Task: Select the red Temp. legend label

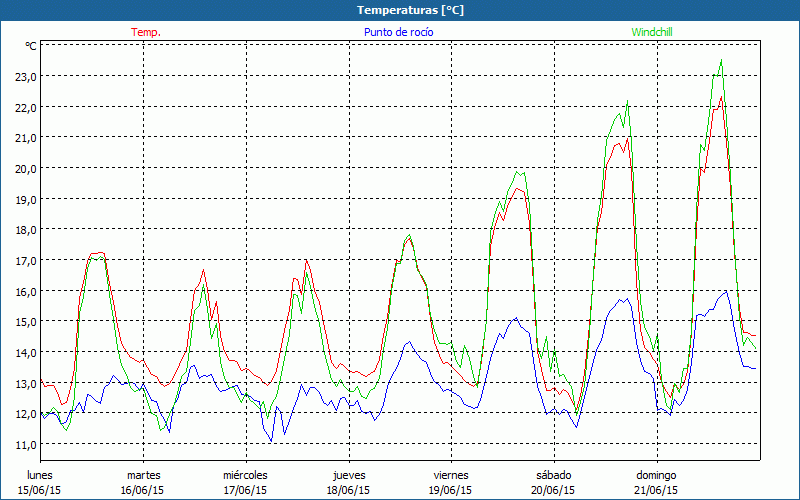Action: coord(146,32)
